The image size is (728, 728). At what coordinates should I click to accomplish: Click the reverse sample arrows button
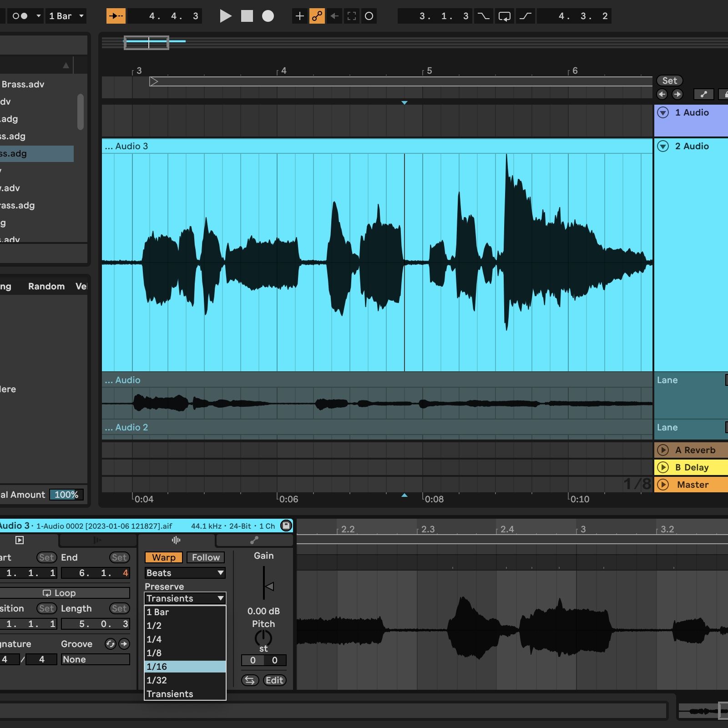250,680
